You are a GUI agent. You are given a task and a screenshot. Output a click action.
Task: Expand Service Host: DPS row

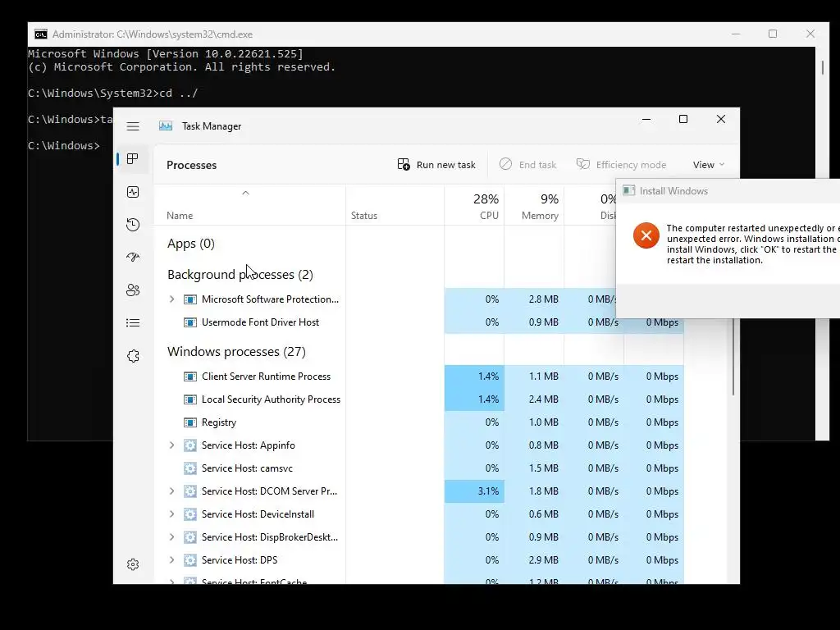coord(172,559)
